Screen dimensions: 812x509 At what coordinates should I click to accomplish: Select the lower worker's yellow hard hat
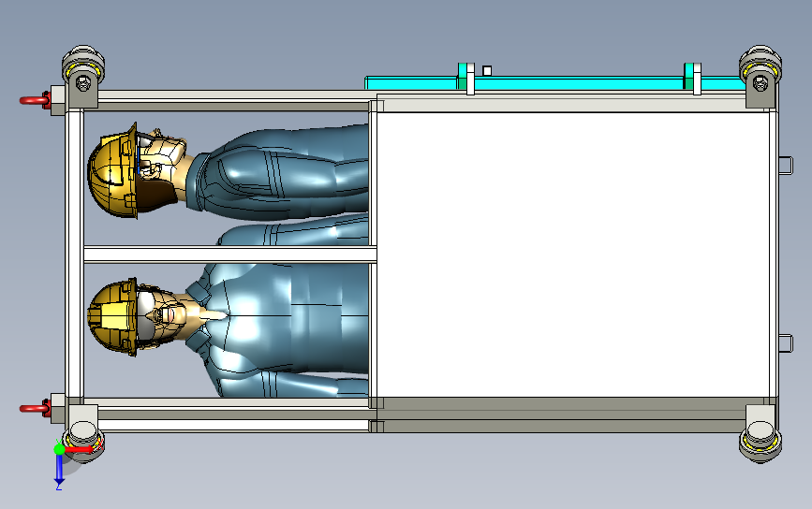tap(113, 316)
